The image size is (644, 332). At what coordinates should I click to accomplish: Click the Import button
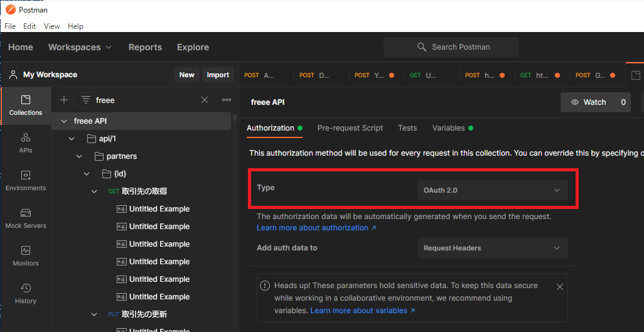coord(218,75)
